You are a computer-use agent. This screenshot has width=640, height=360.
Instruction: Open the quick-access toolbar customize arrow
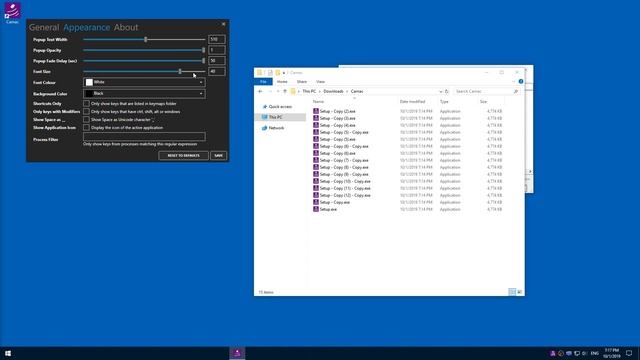pos(284,73)
